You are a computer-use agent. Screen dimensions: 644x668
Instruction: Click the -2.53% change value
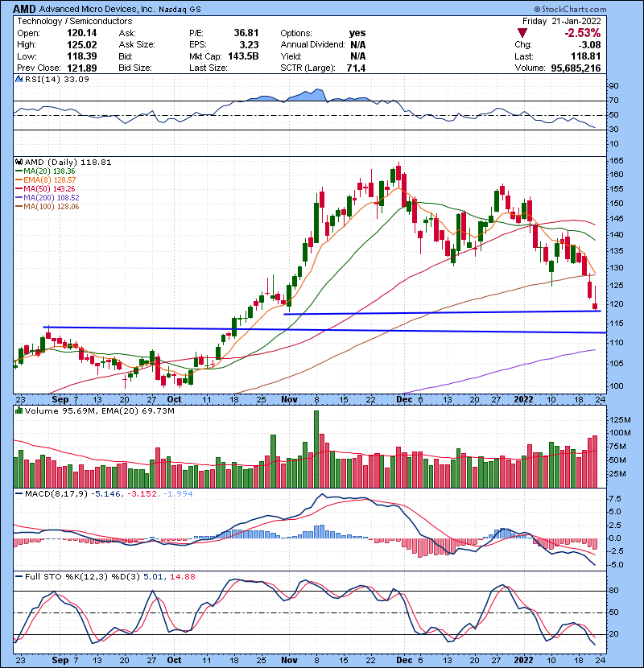(583, 33)
